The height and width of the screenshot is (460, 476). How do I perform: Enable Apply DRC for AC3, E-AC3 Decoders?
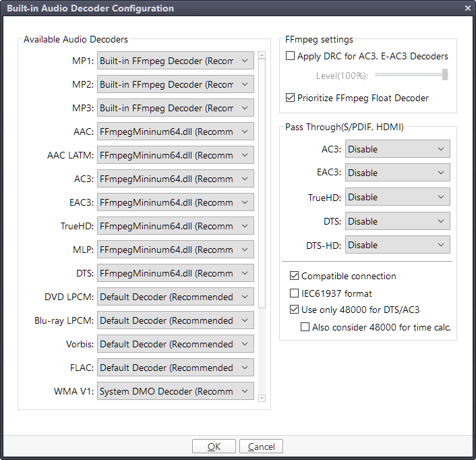pyautogui.click(x=291, y=57)
